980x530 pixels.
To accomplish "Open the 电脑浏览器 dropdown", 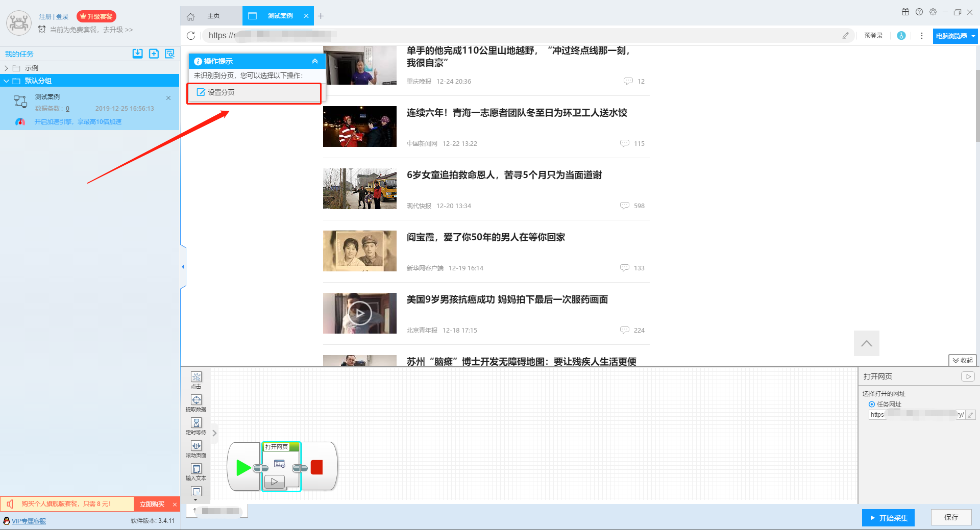I will 955,36.
